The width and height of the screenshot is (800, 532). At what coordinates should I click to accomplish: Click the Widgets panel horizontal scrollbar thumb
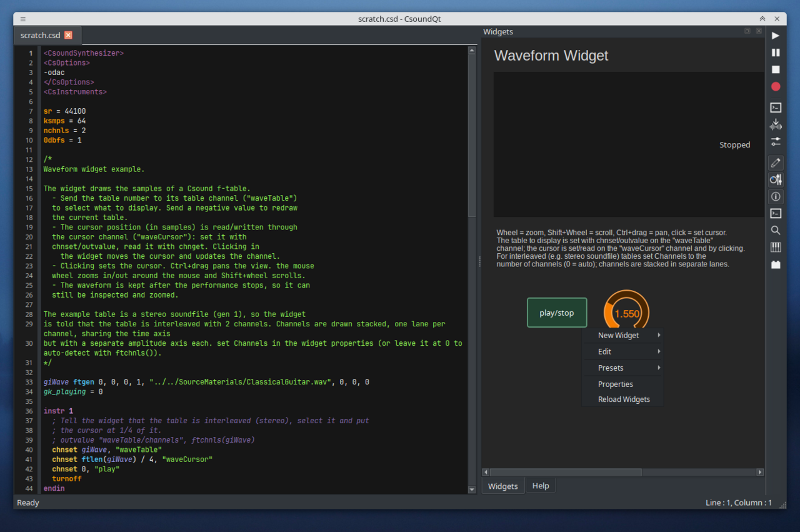pyautogui.click(x=566, y=472)
